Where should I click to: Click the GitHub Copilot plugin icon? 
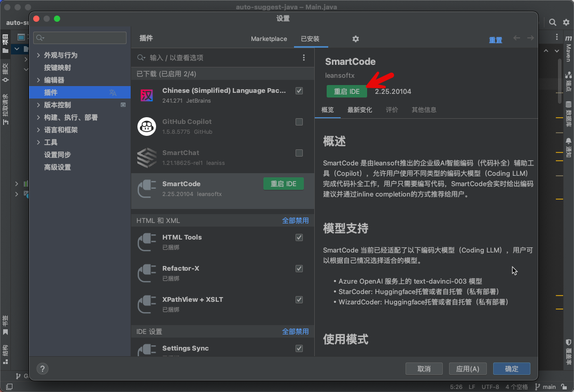click(x=147, y=127)
